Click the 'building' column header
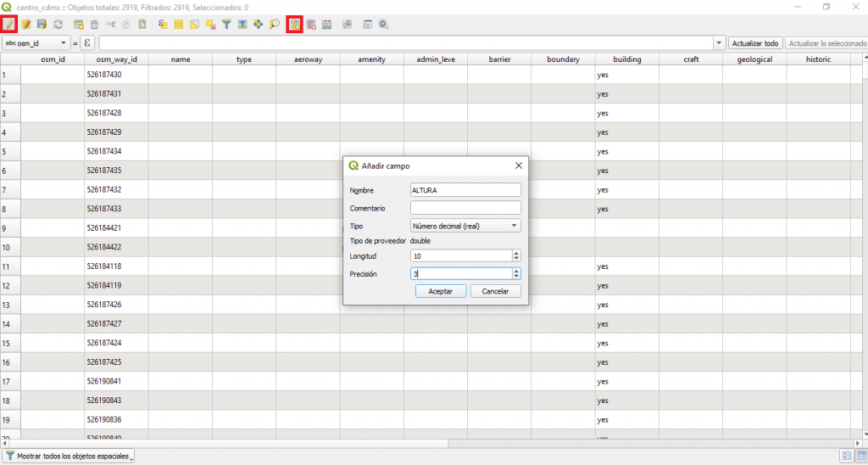868x465 pixels. (626, 59)
